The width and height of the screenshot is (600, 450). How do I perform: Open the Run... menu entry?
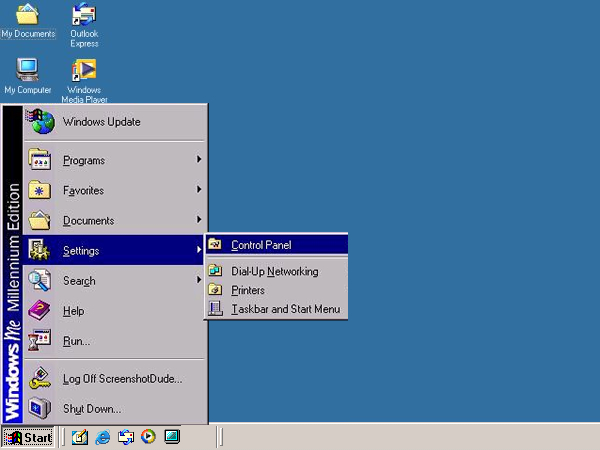(x=114, y=341)
